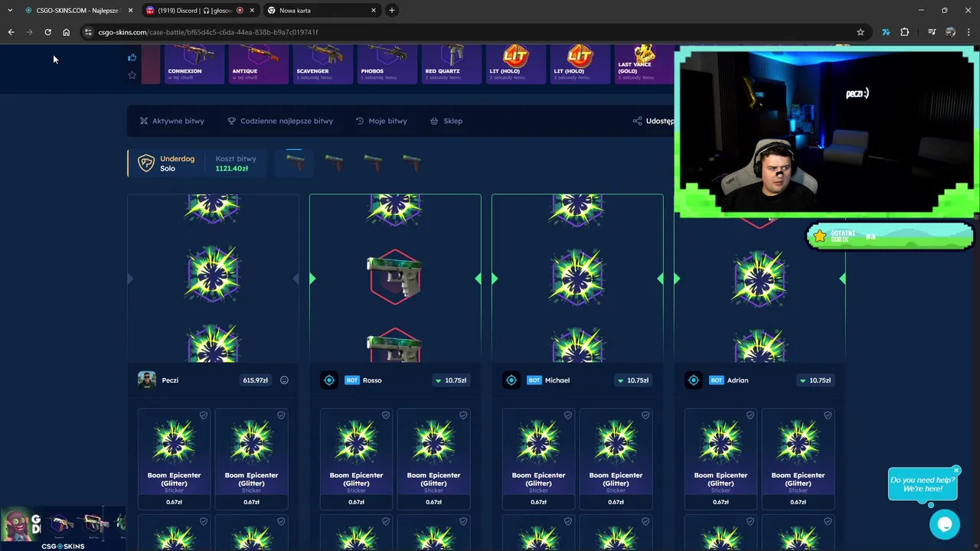Close the Nowa karta tab
The height and width of the screenshot is (551, 980).
pyautogui.click(x=374, y=10)
